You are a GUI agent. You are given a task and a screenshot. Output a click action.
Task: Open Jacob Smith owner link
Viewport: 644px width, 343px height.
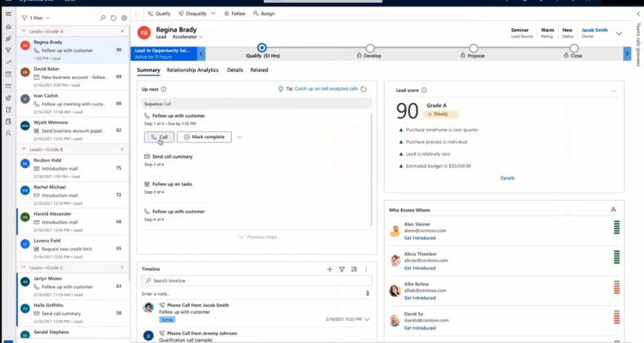(594, 30)
